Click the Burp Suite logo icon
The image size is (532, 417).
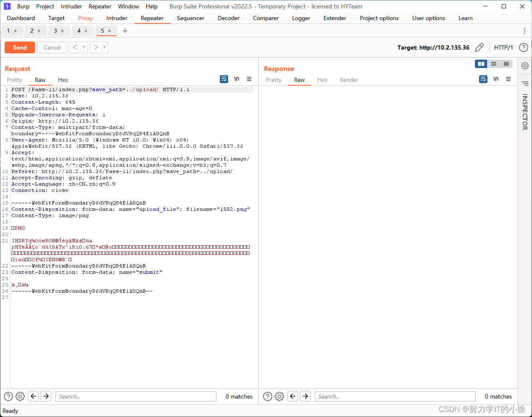[x=7, y=6]
